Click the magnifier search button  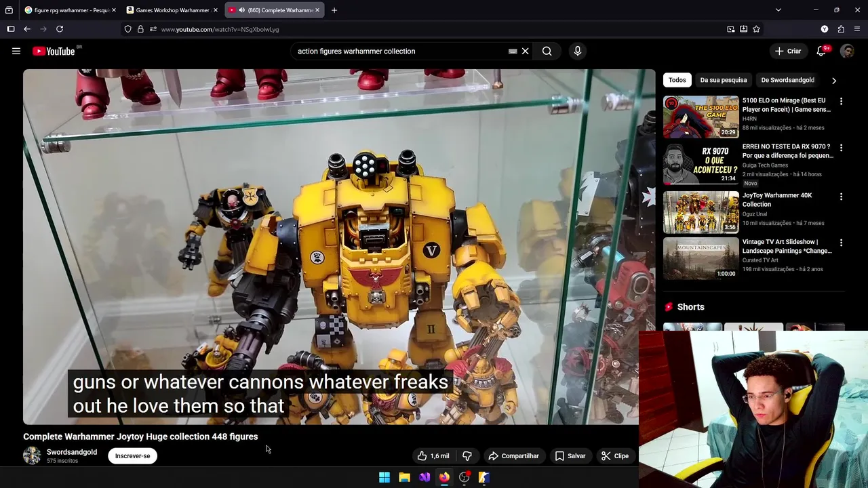coord(547,51)
